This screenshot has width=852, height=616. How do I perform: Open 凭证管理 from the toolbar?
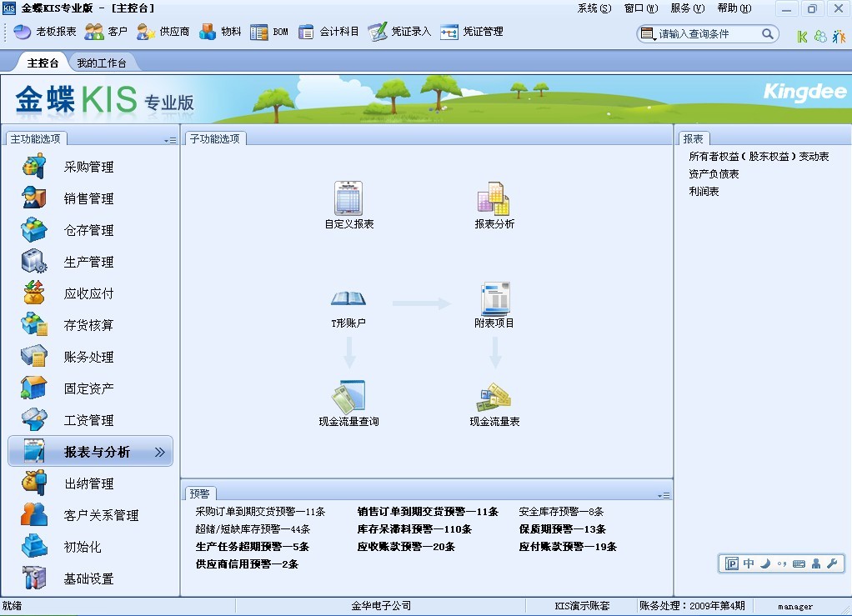(472, 32)
